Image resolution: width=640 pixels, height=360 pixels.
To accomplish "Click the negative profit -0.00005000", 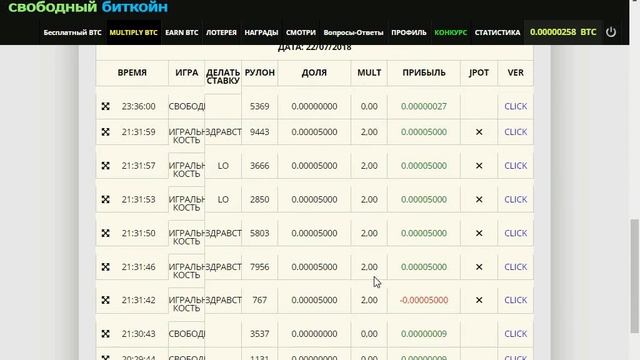I will (x=424, y=300).
